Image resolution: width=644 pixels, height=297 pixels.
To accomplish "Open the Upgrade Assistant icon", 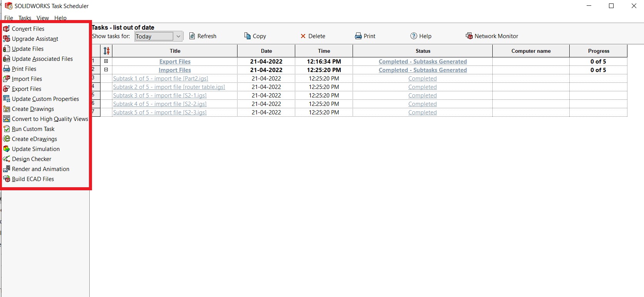I will (7, 39).
